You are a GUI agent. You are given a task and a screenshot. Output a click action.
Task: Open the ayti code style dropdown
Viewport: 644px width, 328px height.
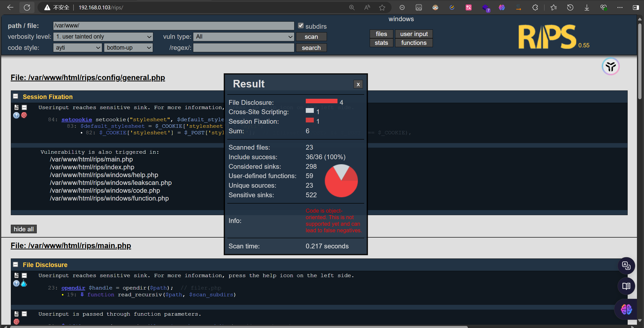(78, 48)
